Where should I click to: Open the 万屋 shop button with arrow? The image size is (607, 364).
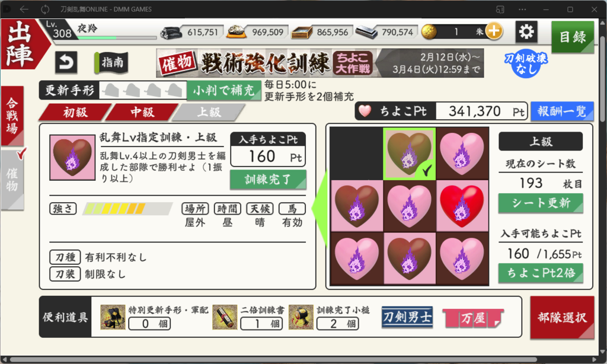pyautogui.click(x=473, y=318)
